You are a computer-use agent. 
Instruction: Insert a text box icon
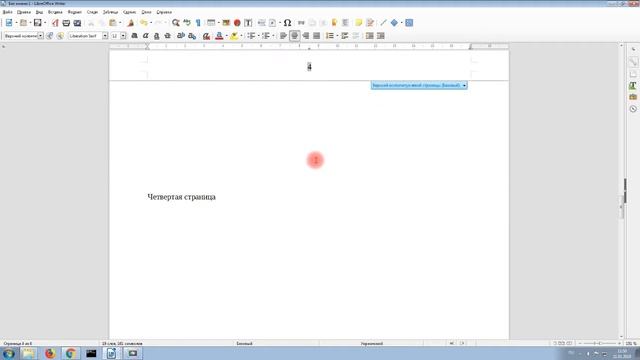click(x=248, y=23)
